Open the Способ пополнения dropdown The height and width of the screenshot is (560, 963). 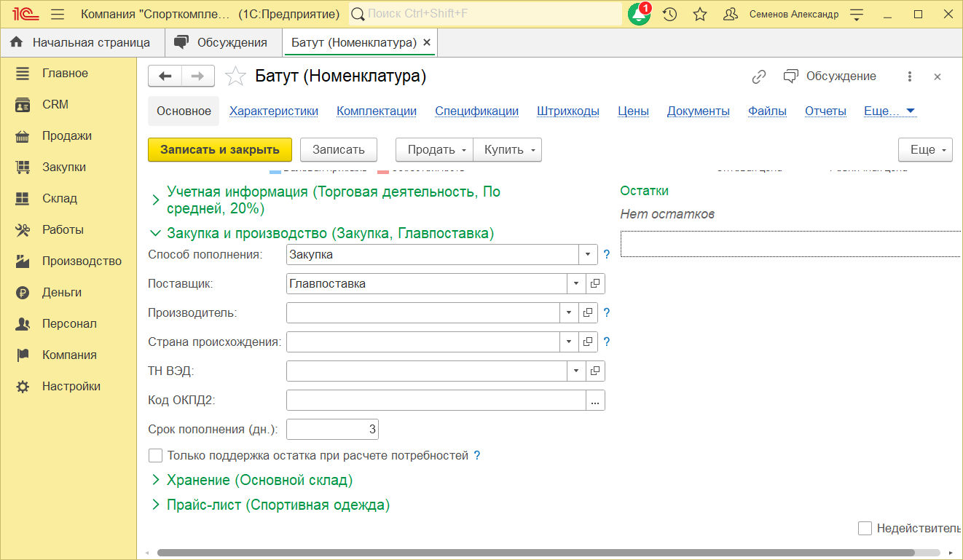(588, 254)
